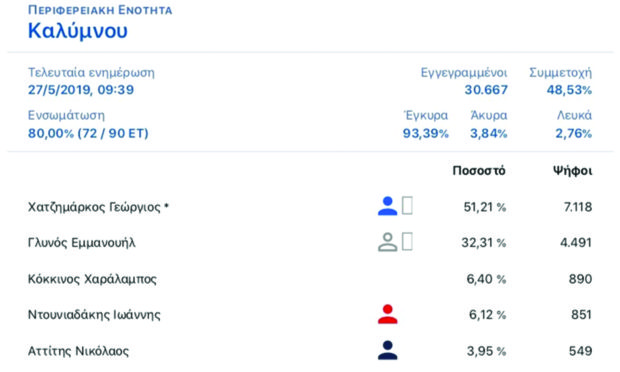Click the Ψήφοι column header
Image resolution: width=620 pixels, height=372 pixels.
click(x=572, y=171)
